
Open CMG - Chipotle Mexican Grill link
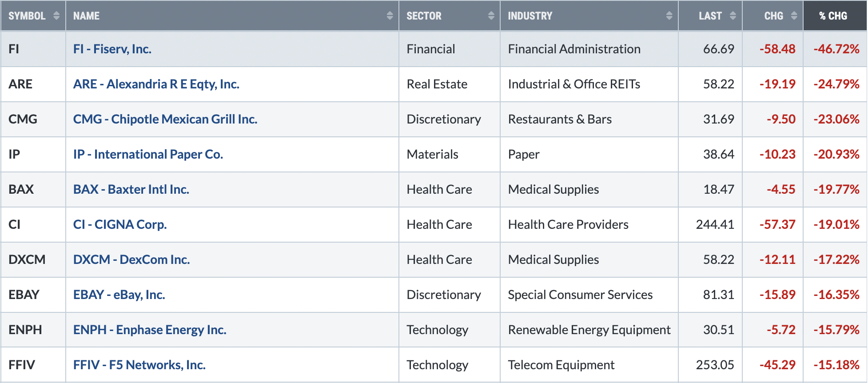165,119
